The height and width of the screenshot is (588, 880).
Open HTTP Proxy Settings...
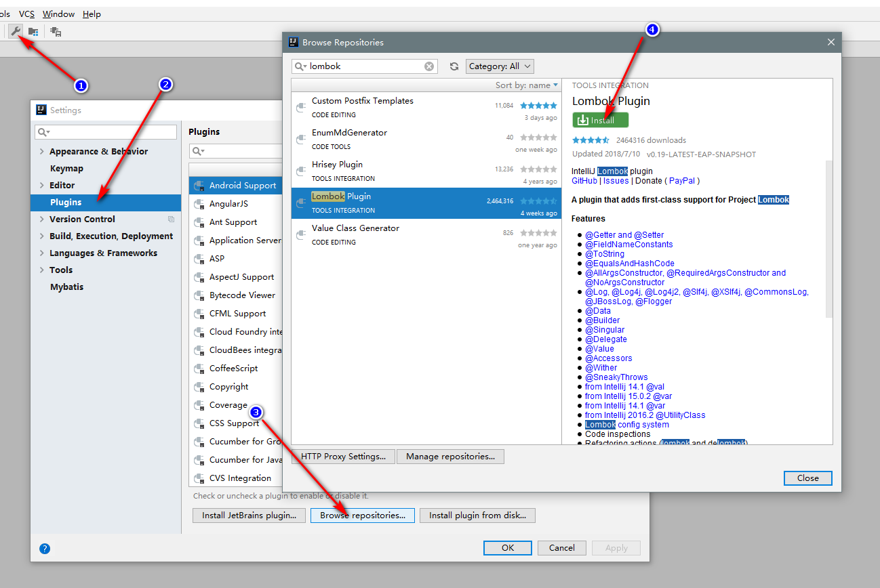pyautogui.click(x=343, y=457)
